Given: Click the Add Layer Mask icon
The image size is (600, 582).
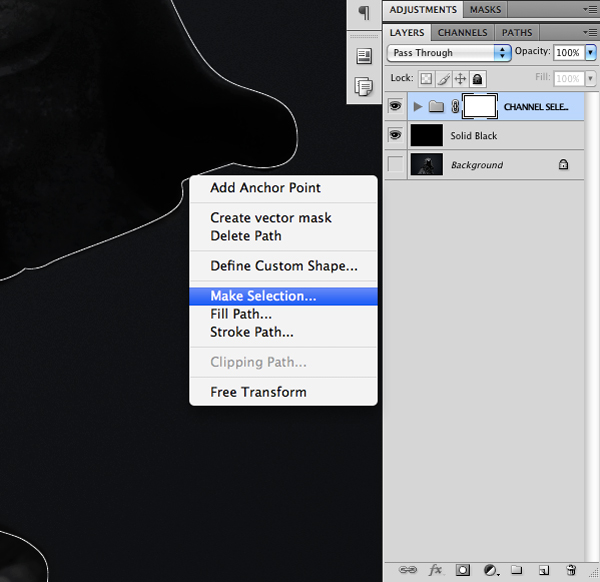Looking at the screenshot, I should click(463, 570).
